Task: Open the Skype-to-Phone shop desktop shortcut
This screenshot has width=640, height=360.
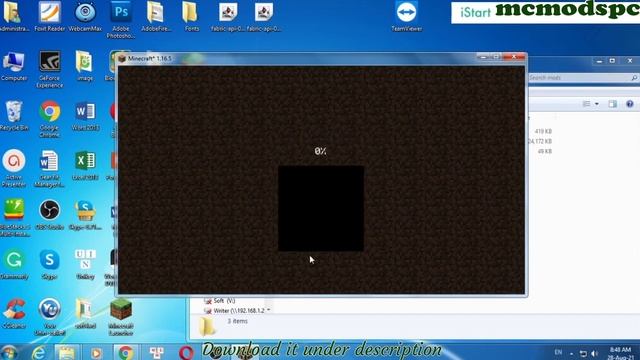Action: [85, 215]
